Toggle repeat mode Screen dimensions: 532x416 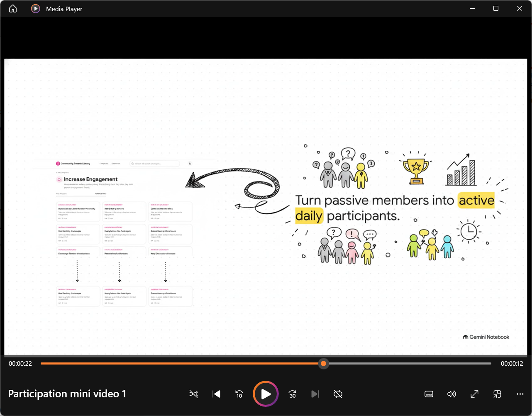click(x=338, y=394)
